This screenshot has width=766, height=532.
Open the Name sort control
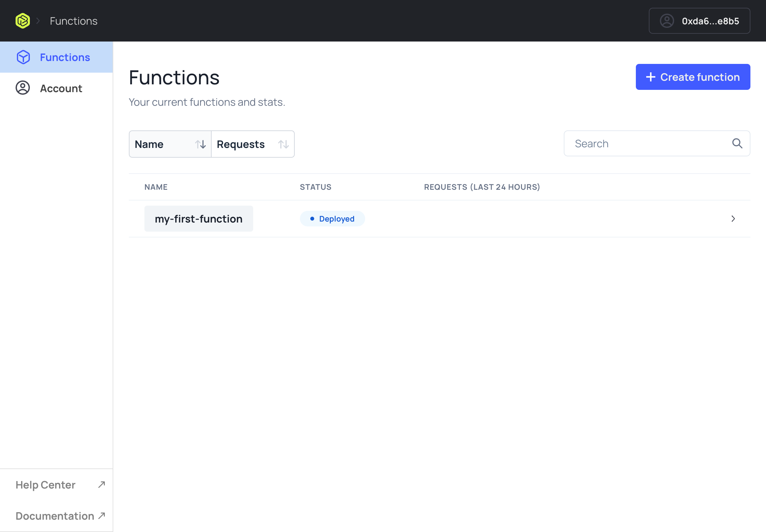tap(169, 144)
